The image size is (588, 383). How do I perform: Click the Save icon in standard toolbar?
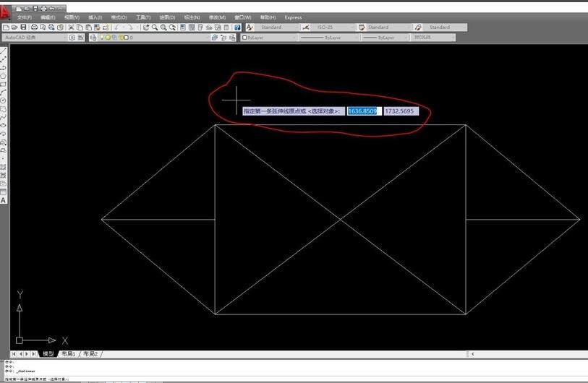click(x=23, y=27)
